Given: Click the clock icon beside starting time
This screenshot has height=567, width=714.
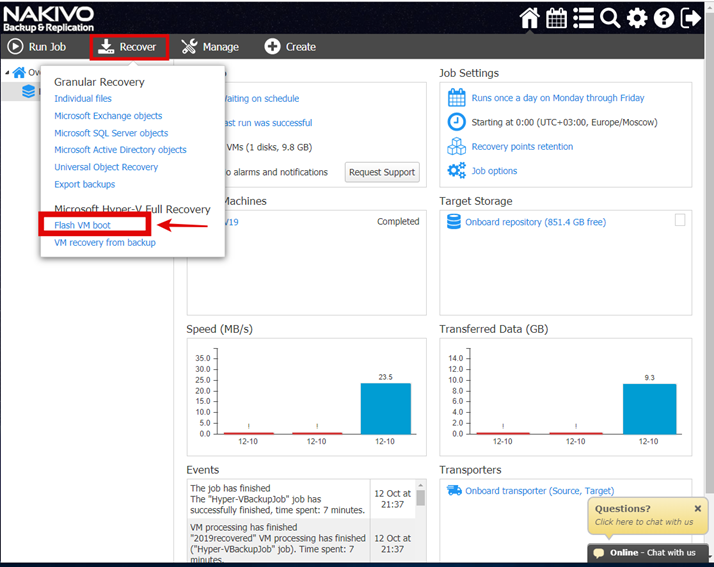Looking at the screenshot, I should click(x=456, y=122).
